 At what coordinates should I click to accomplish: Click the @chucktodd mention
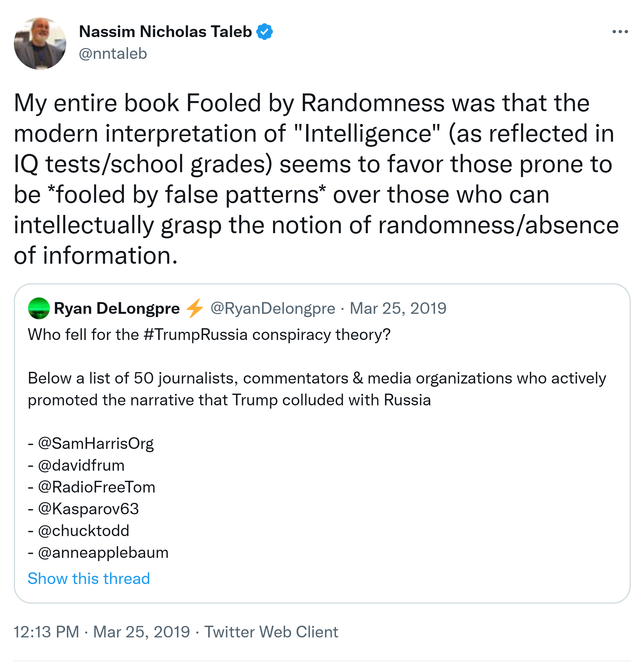(x=83, y=531)
